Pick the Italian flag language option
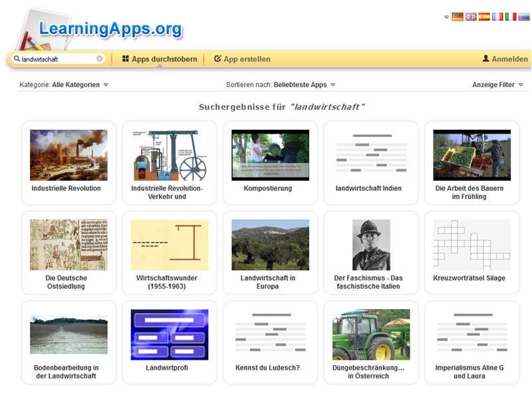The width and height of the screenshot is (532, 399). click(x=511, y=17)
